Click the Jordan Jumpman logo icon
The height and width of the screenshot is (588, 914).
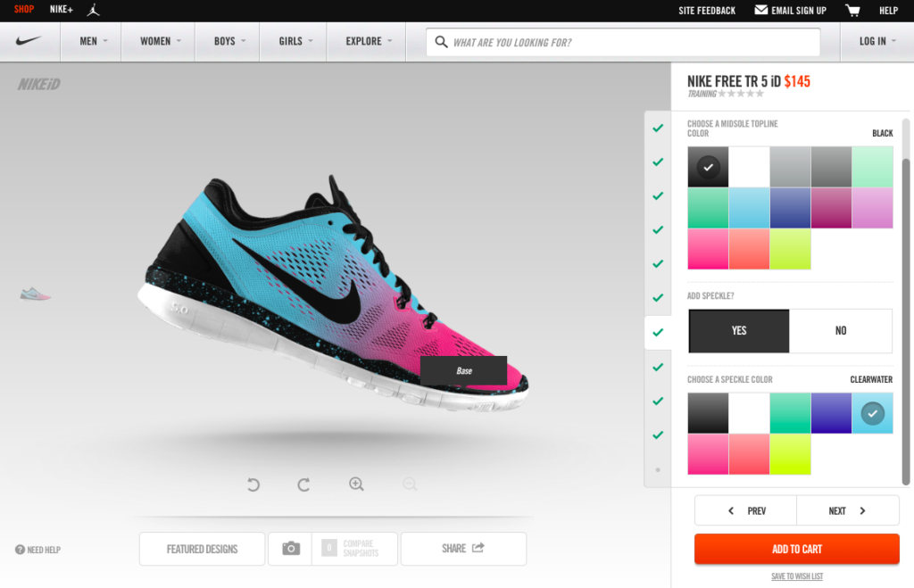[x=94, y=11]
